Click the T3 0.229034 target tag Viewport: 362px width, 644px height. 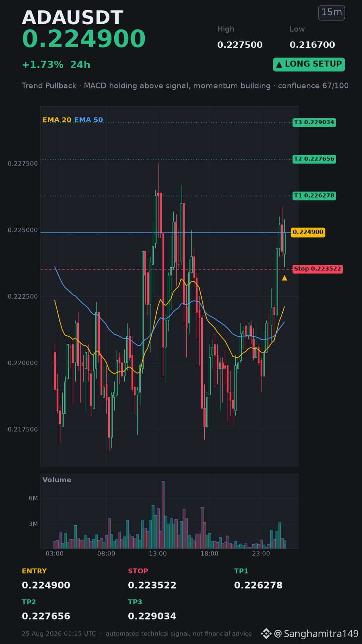(x=314, y=122)
